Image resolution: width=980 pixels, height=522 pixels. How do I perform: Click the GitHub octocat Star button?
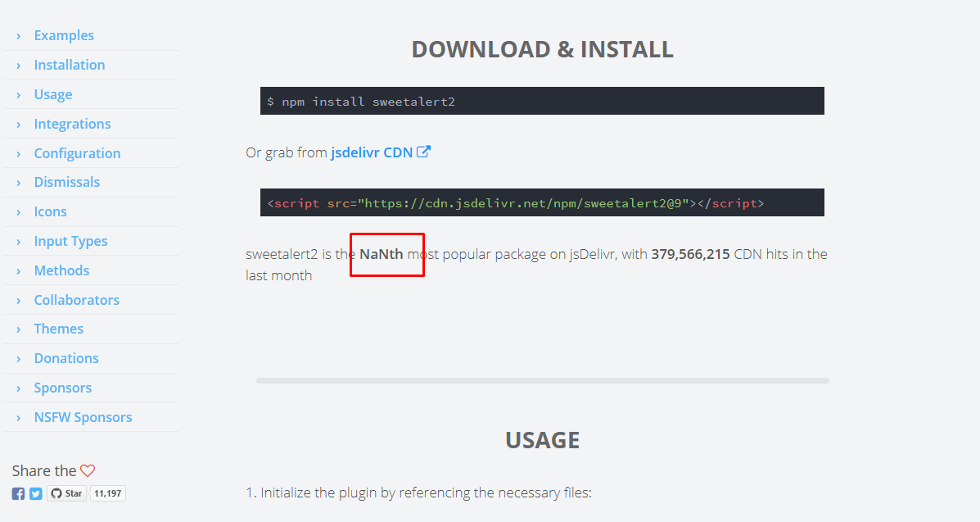coord(65,492)
